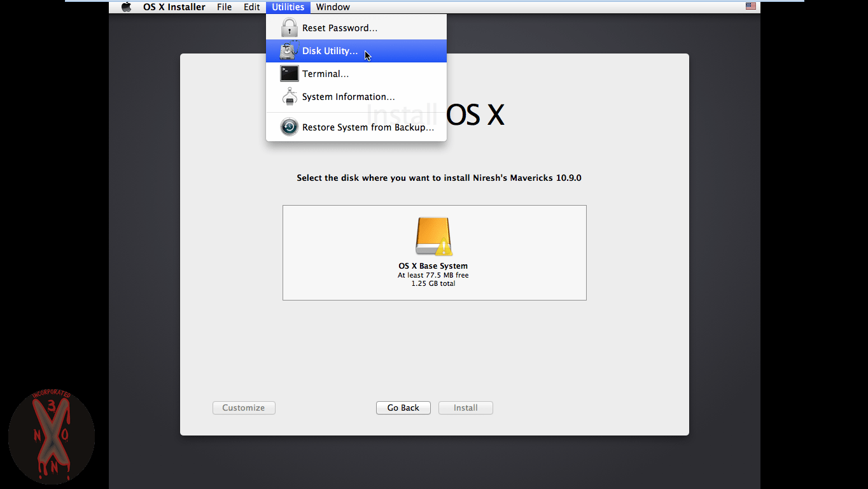Image resolution: width=868 pixels, height=489 pixels.
Task: Click the Customize button
Action: click(244, 407)
